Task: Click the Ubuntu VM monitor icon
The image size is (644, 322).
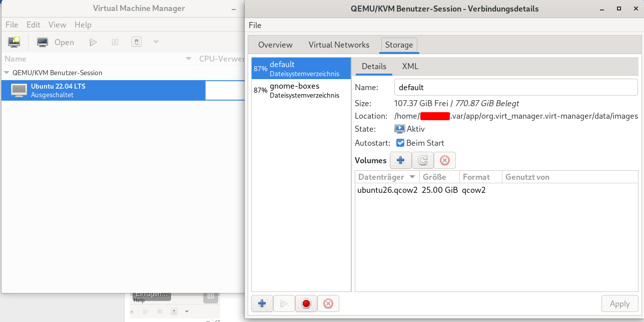Action: (19, 90)
